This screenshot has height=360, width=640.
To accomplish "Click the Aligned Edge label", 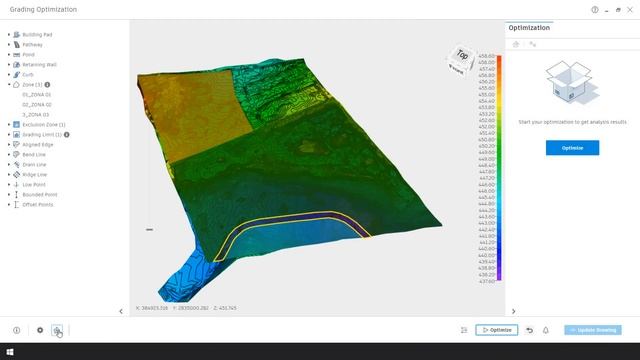I will coord(38,144).
